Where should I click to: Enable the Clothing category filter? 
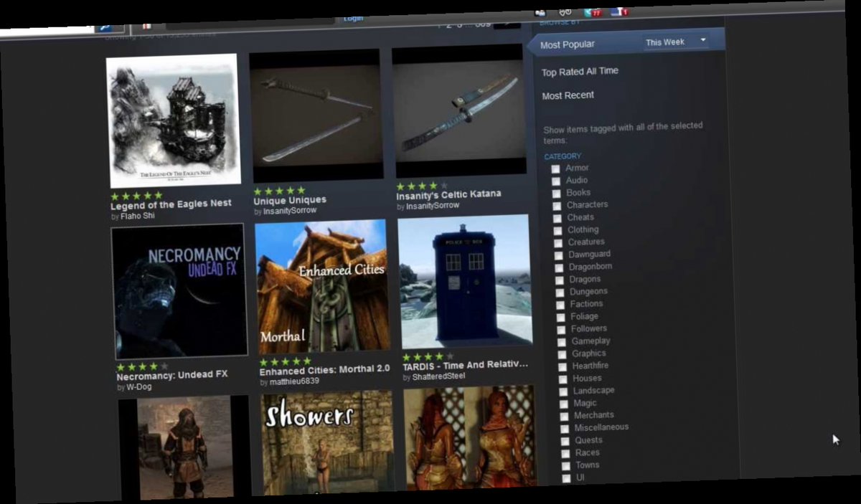pos(557,231)
